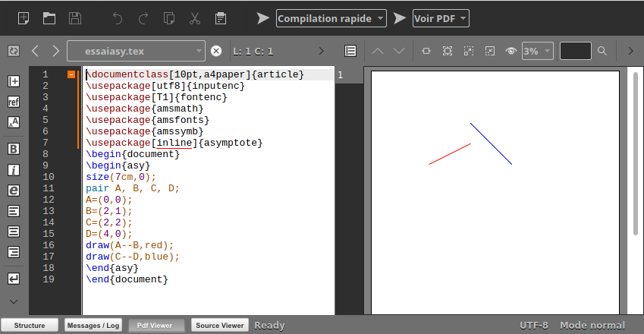
Task: Insert a ref reference
Action: (14, 102)
